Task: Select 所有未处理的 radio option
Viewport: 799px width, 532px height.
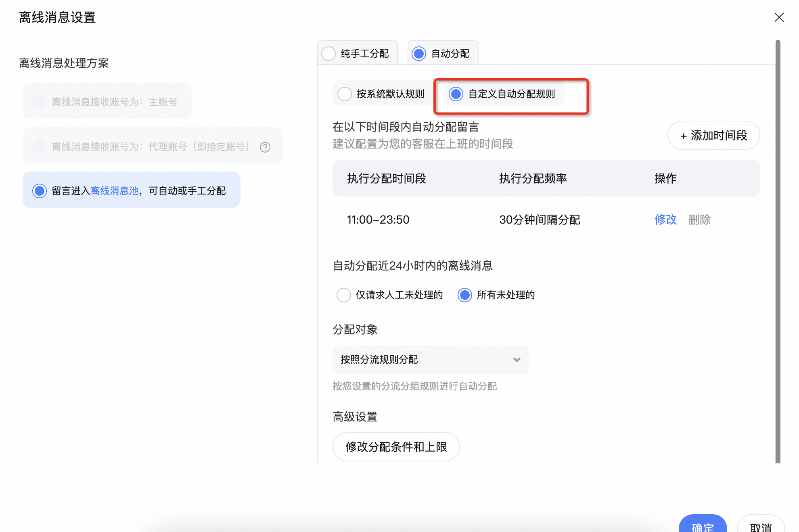Action: point(465,295)
